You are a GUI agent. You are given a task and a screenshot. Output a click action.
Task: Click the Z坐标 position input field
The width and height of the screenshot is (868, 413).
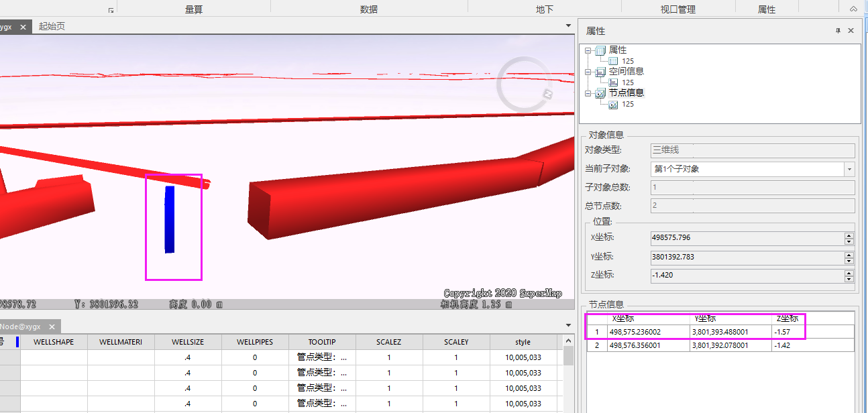click(x=747, y=275)
